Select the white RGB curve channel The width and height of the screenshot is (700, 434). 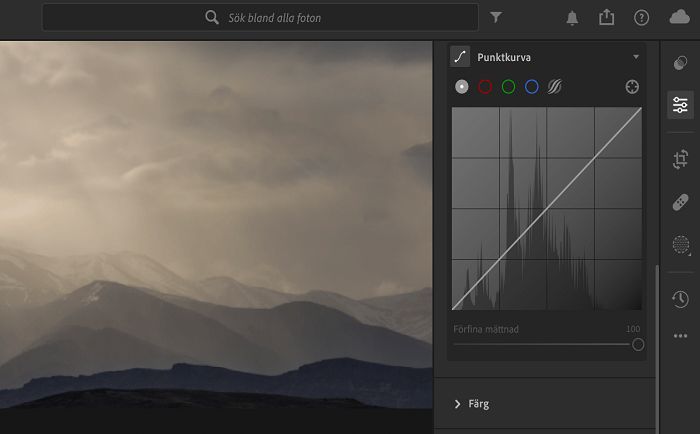[462, 87]
